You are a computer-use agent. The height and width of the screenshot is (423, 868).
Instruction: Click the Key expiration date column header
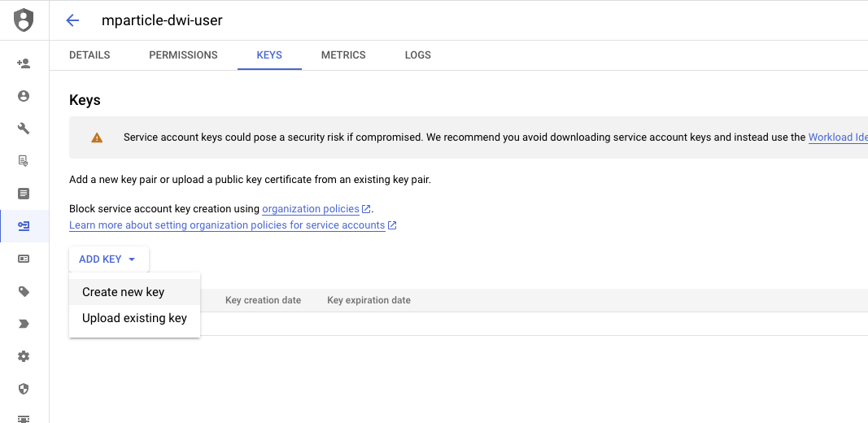coord(369,300)
